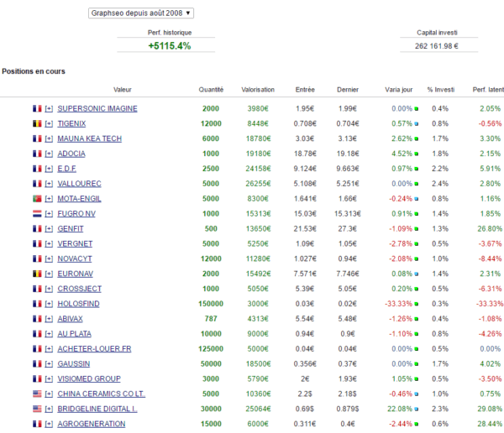Click the US flag icon beside BRIDGELINE DIGITAL
Screen dimensions: 504x433
tap(37, 409)
